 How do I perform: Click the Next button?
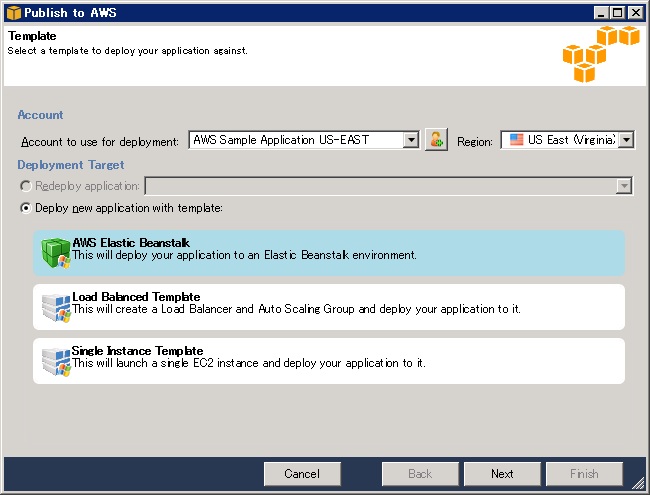tap(502, 473)
